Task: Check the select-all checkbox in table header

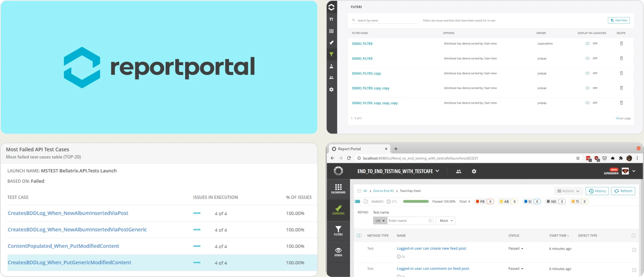Action: (634, 236)
